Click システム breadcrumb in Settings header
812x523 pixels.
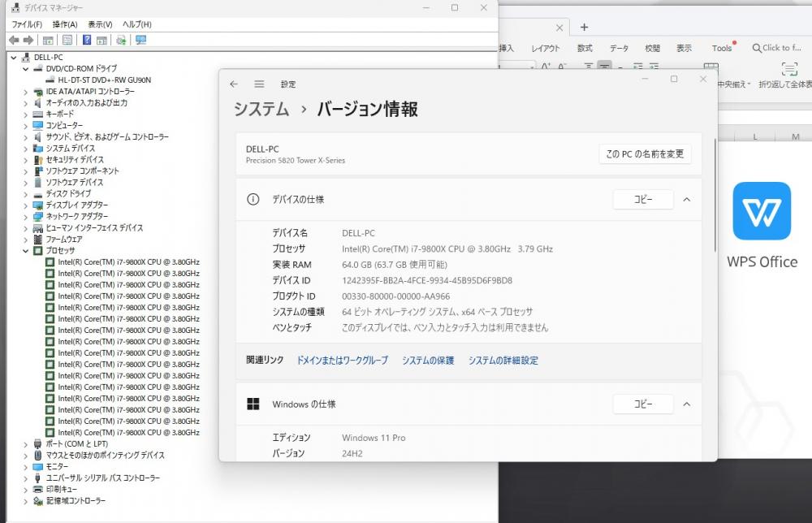click(x=261, y=110)
